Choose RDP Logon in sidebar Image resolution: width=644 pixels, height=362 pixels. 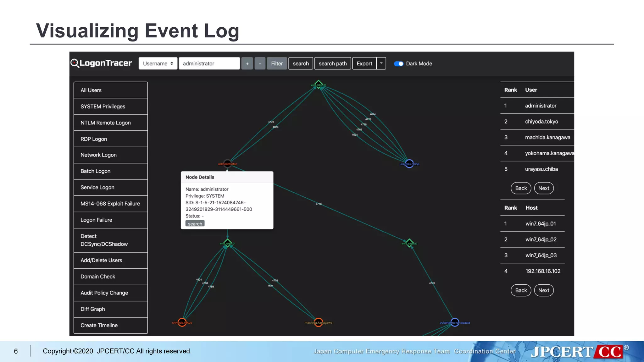pyautogui.click(x=111, y=139)
